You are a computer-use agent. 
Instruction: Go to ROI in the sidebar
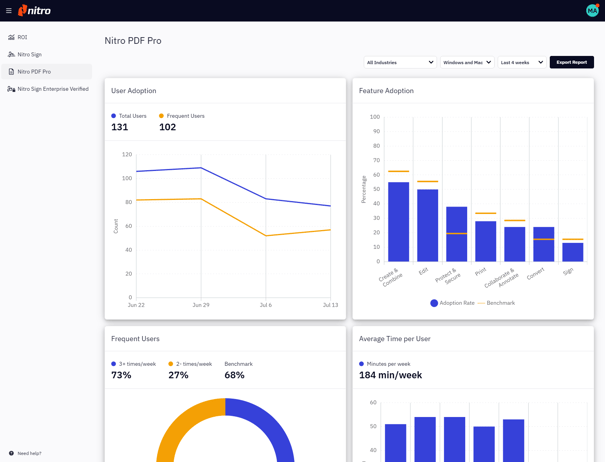click(22, 37)
